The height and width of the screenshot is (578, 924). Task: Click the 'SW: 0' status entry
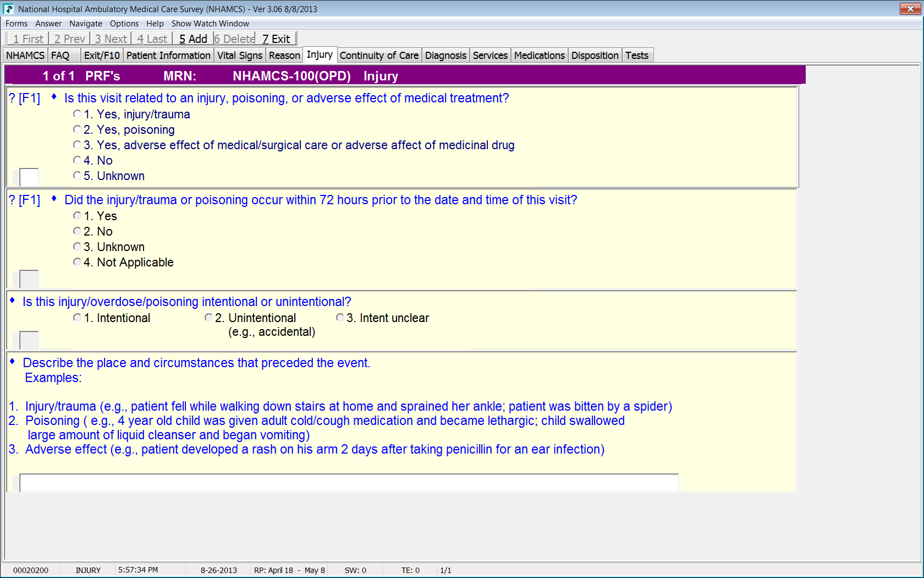coord(355,570)
